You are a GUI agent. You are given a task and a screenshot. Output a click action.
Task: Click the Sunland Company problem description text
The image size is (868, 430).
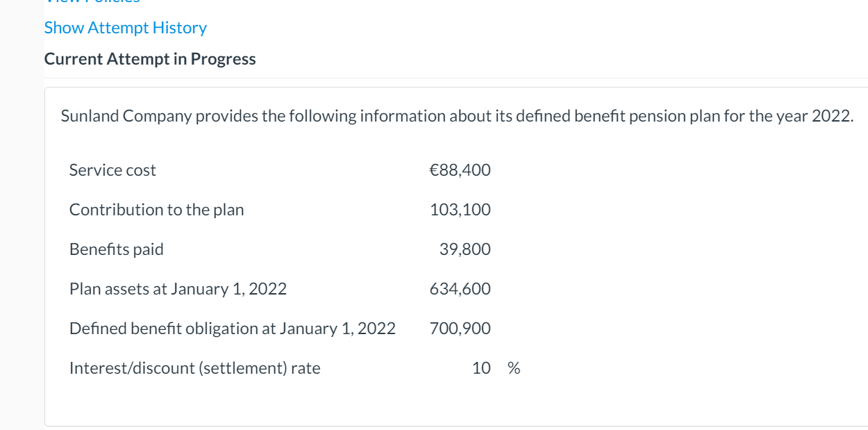point(457,116)
